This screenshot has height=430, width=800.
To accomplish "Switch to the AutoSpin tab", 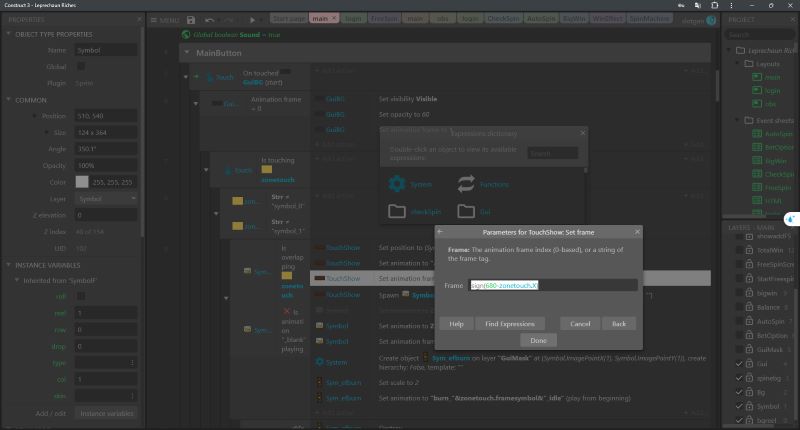I will click(x=541, y=18).
